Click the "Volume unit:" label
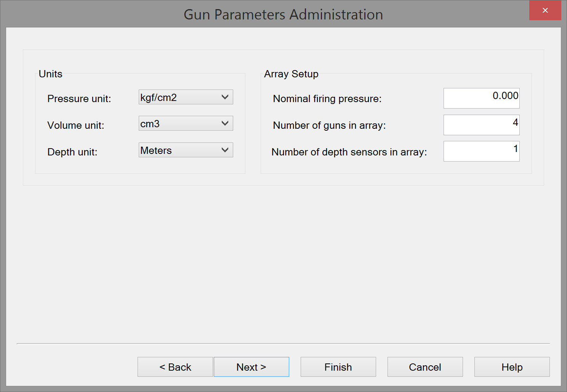This screenshot has height=392, width=567. 76,125
